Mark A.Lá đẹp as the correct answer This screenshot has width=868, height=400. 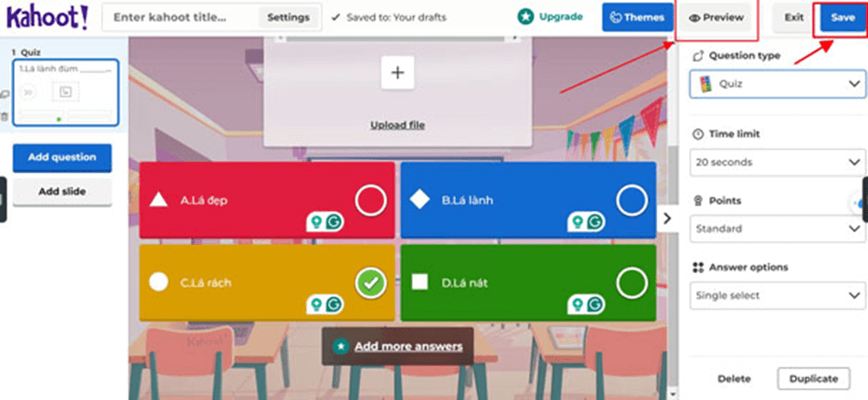click(x=370, y=200)
